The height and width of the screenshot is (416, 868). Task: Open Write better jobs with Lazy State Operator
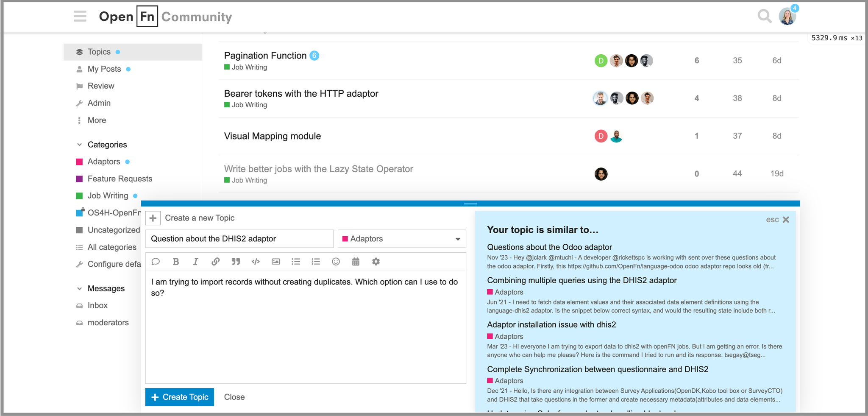click(x=319, y=169)
